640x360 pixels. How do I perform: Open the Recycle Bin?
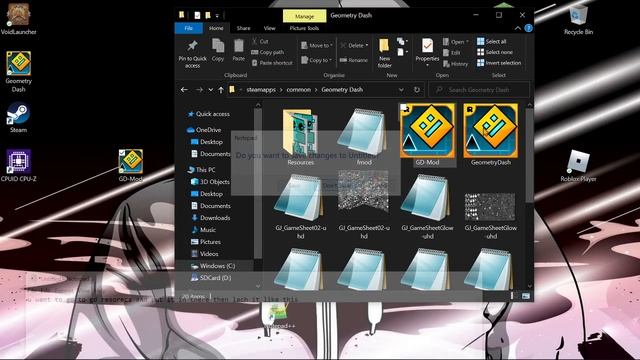(578, 20)
